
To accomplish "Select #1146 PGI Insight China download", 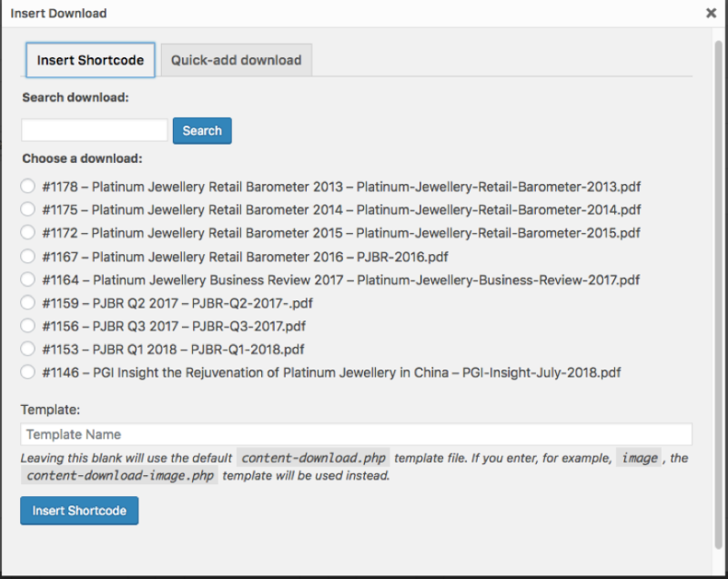I will tap(27, 372).
